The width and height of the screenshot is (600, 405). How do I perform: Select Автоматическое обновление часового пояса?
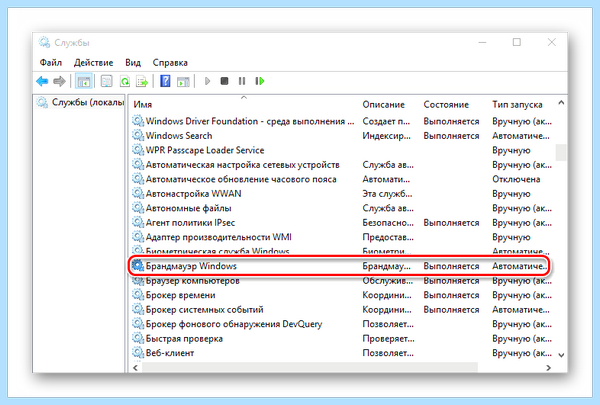(x=341, y=180)
